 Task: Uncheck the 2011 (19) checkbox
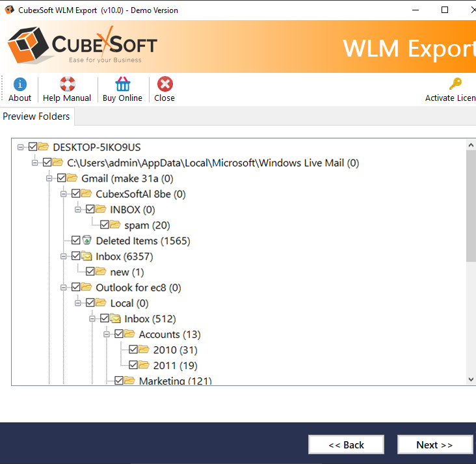point(133,365)
